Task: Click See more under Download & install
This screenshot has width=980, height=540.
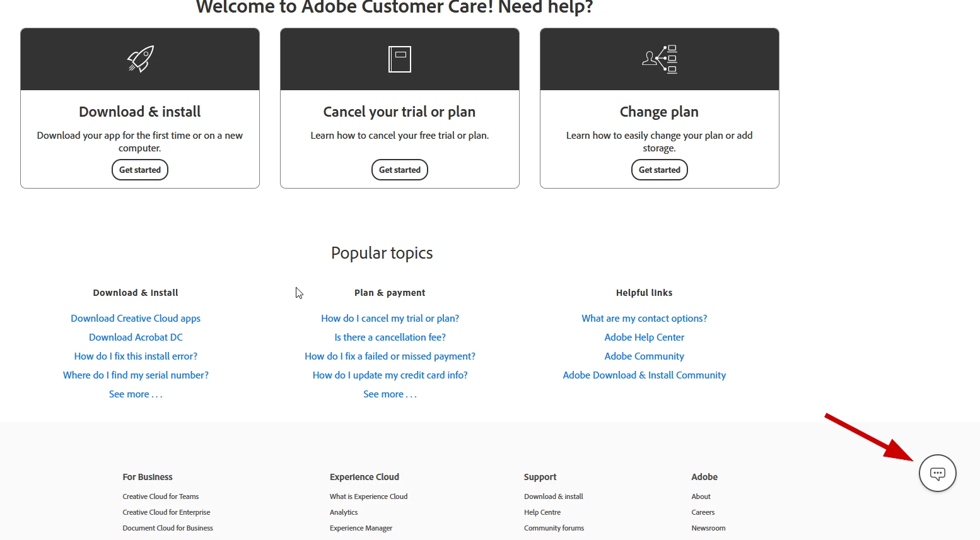Action: coord(136,394)
